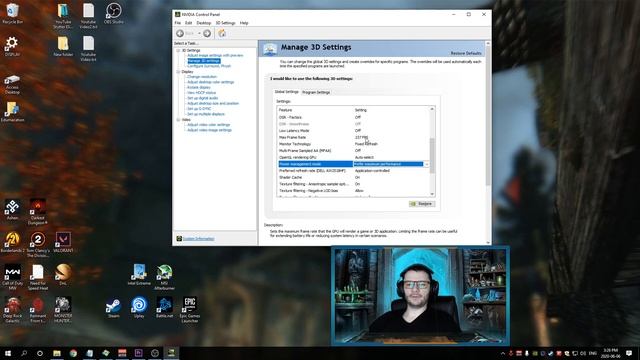Click Steam desktop icon
Image resolution: width=640 pixels, height=360 pixels.
(113, 307)
